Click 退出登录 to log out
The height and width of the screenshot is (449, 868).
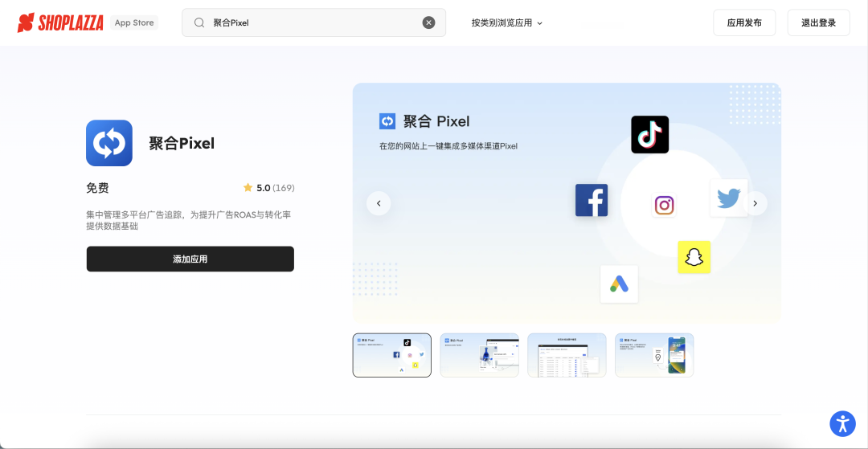point(818,22)
